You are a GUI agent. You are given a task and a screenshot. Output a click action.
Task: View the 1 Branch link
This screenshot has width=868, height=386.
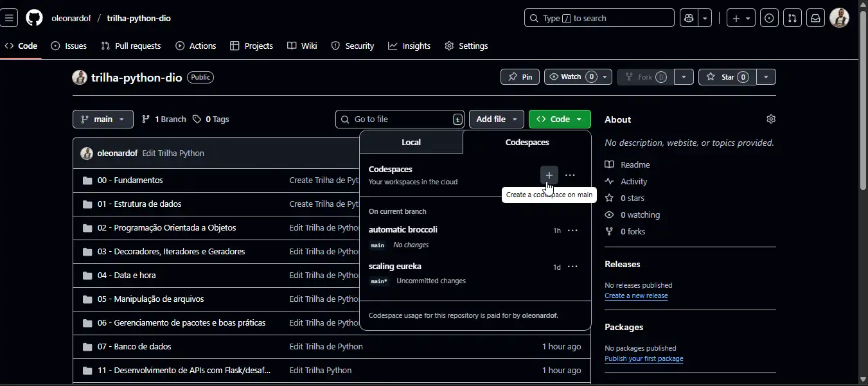pyautogui.click(x=164, y=119)
